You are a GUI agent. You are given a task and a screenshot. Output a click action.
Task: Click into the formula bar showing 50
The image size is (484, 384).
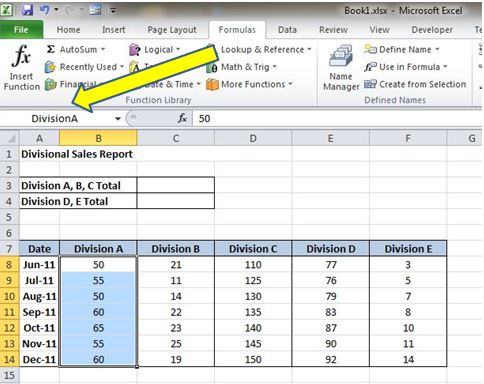337,119
